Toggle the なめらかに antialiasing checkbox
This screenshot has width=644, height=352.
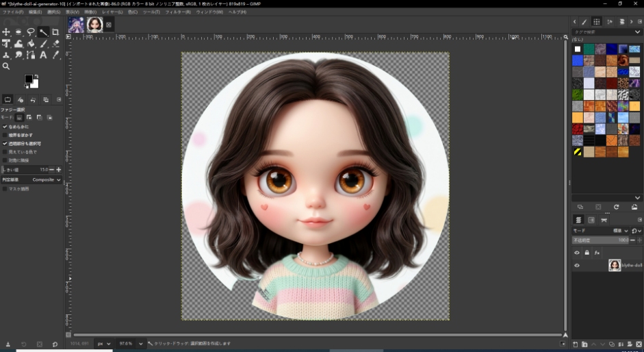(5, 127)
